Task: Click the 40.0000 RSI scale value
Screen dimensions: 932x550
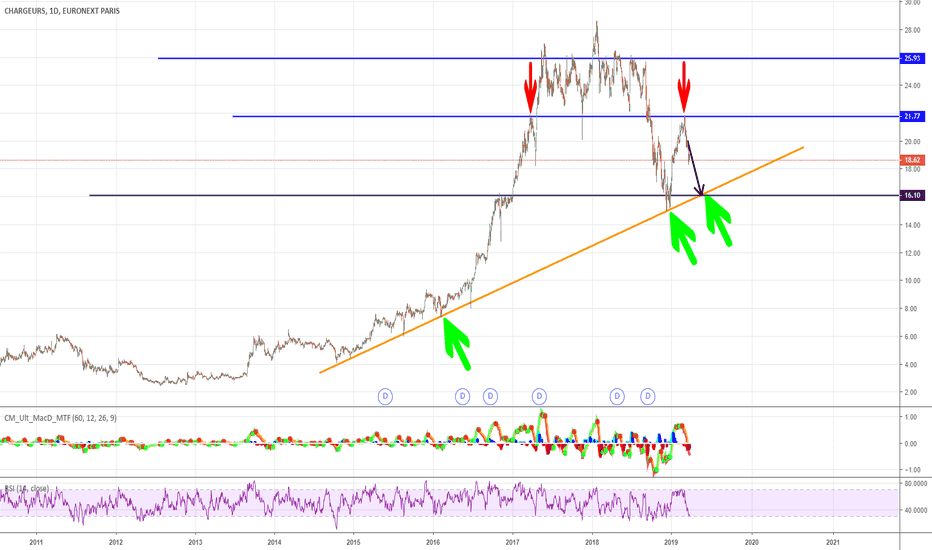Action: [x=915, y=510]
